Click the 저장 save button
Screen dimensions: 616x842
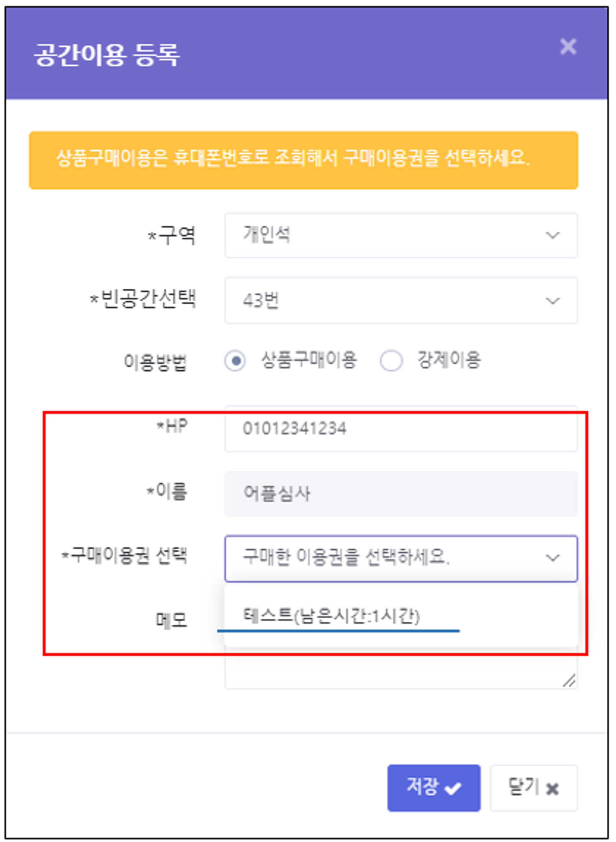(x=434, y=788)
